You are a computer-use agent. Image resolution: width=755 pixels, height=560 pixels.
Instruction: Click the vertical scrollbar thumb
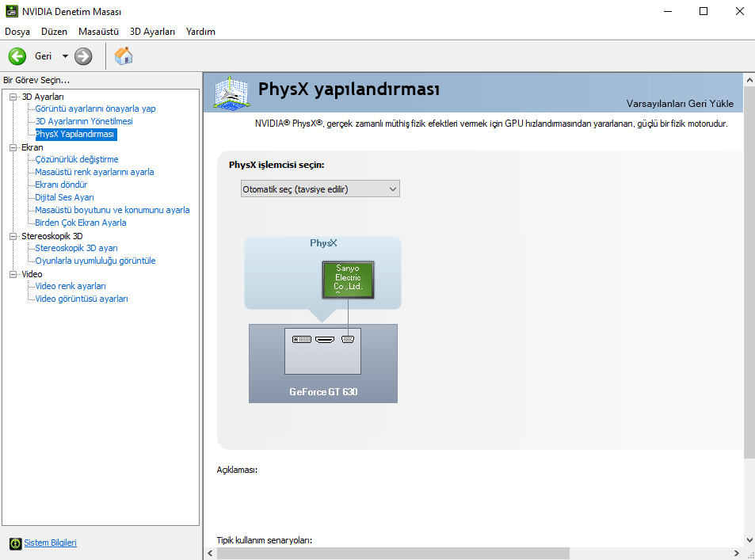tap(749, 272)
